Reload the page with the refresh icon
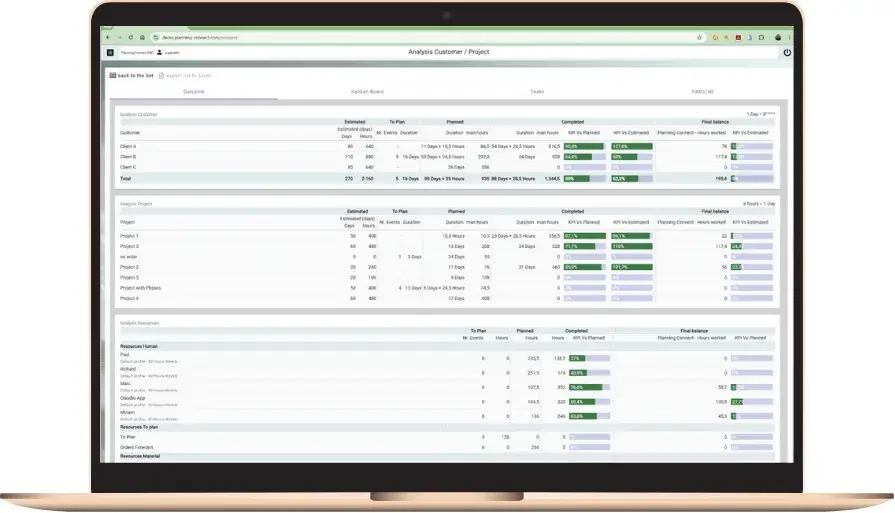This screenshot has height=513, width=895. (131, 38)
